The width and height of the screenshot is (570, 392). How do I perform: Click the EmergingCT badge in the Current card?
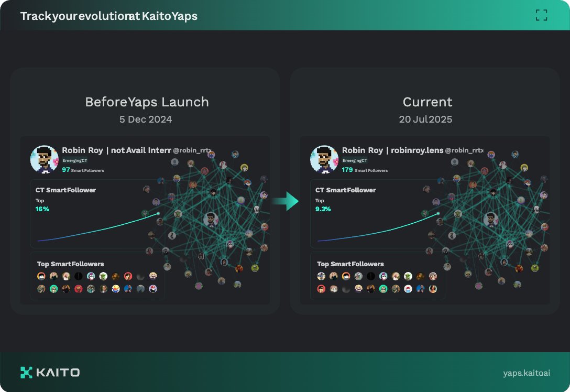tap(355, 160)
